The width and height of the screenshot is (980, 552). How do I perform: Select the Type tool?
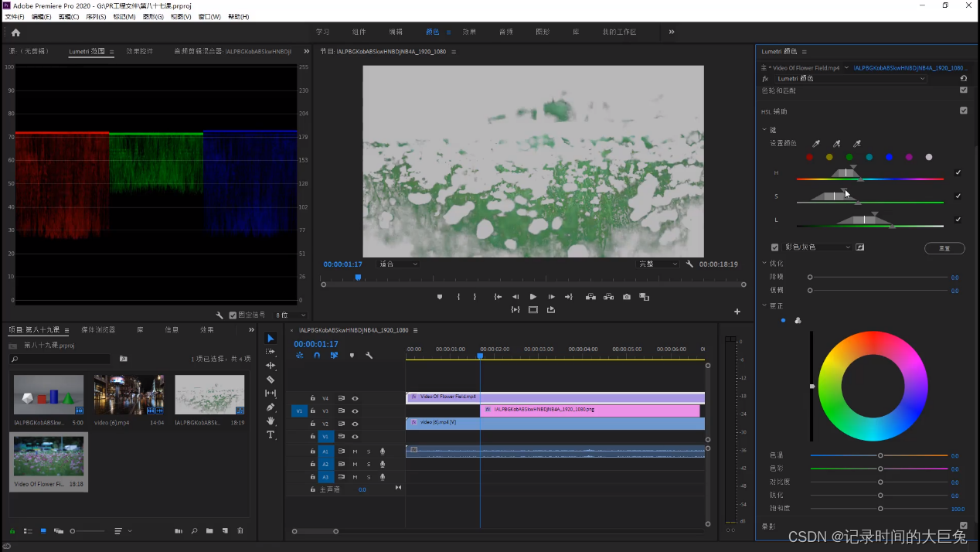[x=271, y=435]
